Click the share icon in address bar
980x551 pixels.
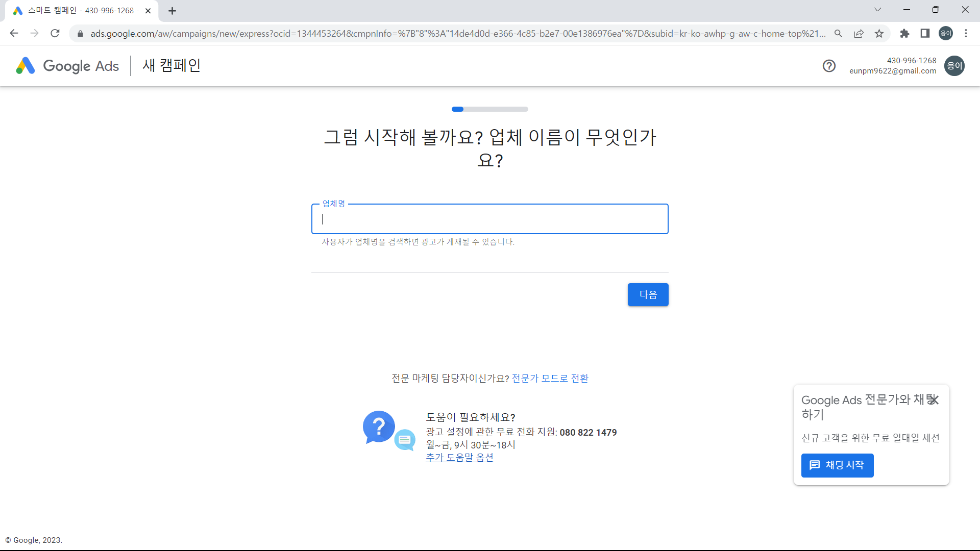859,33
